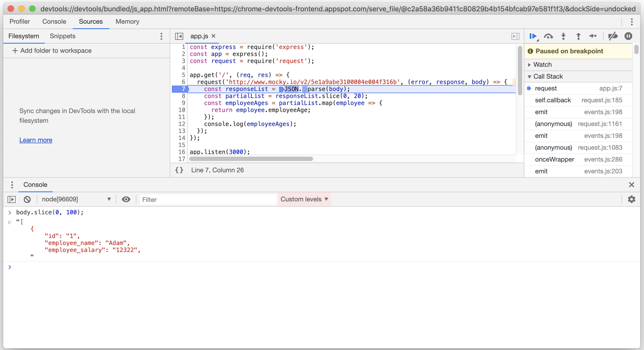
Task: Open the Custom levels dropdown
Action: [304, 199]
